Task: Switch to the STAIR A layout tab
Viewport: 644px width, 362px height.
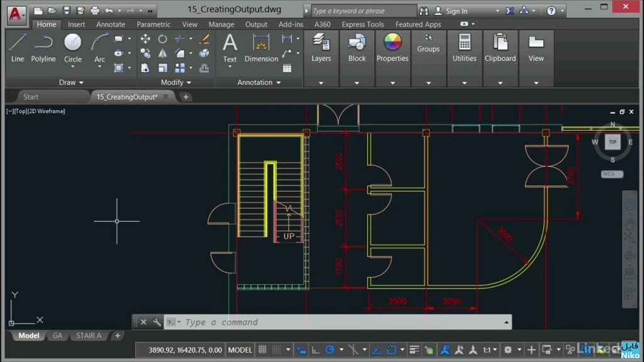Action: pyautogui.click(x=89, y=336)
